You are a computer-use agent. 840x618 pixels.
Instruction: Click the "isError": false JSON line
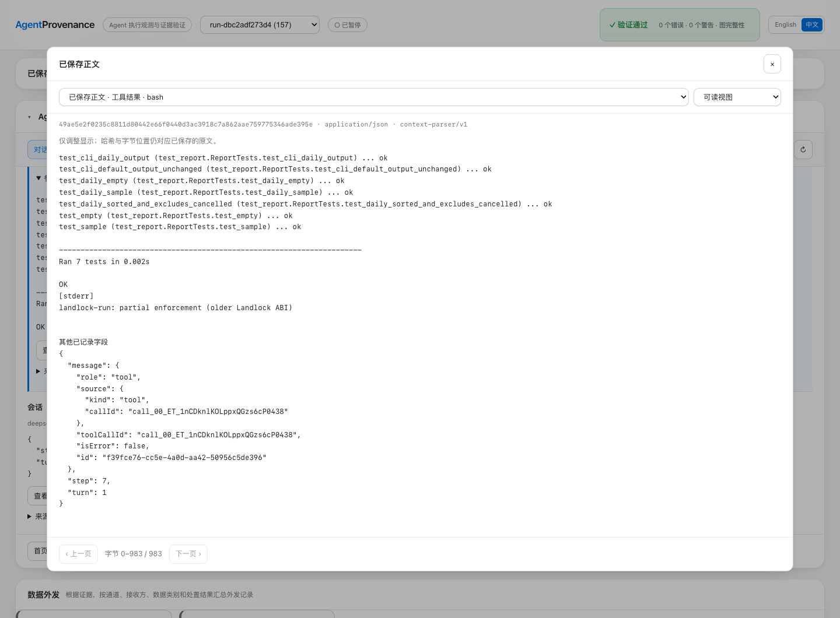click(113, 446)
